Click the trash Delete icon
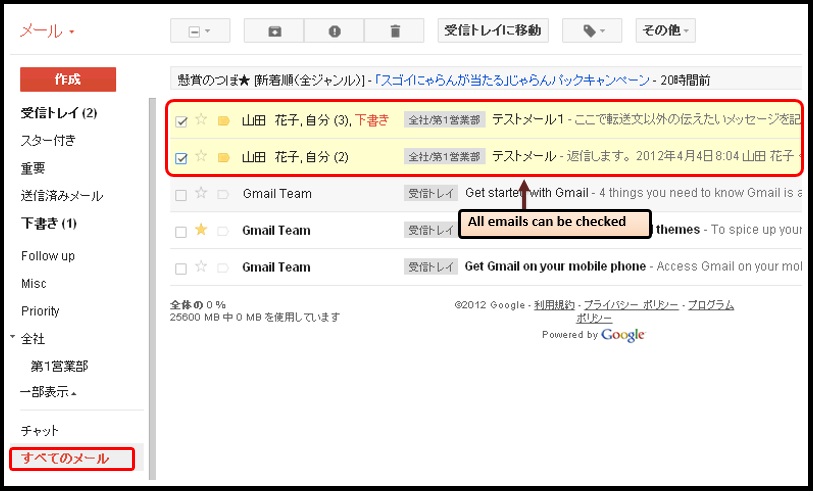814x500 pixels. (x=394, y=31)
